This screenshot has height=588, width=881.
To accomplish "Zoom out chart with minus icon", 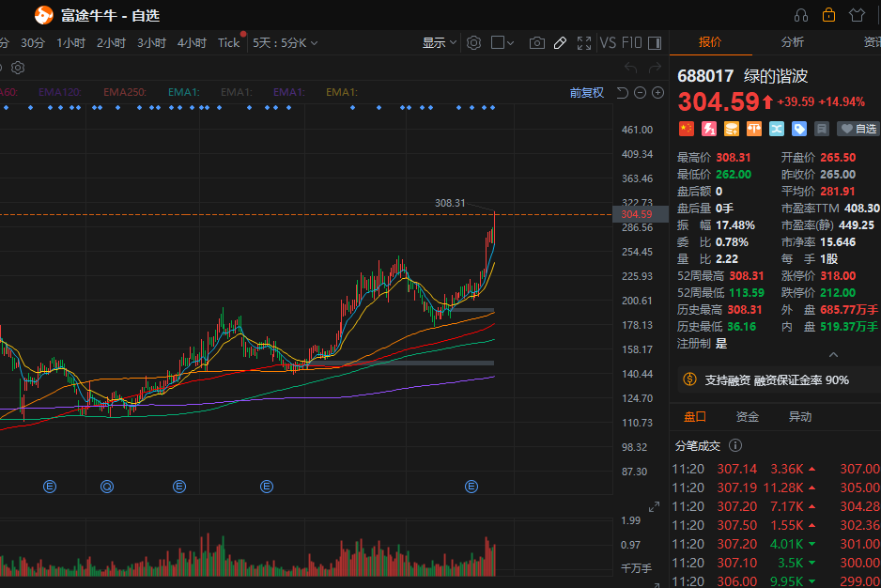I will (640, 93).
